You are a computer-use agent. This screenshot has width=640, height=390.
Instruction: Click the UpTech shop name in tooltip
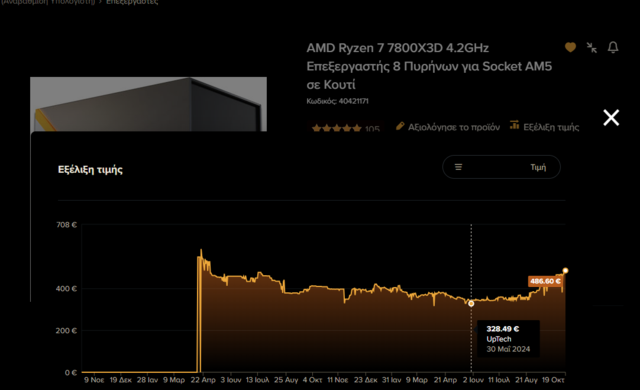click(498, 339)
